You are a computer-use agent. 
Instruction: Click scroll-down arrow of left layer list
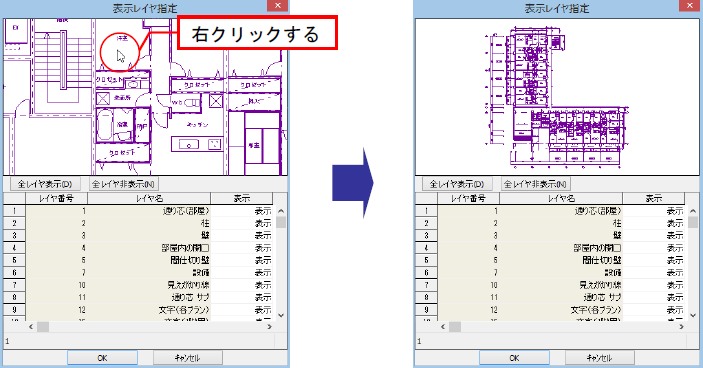281,315
